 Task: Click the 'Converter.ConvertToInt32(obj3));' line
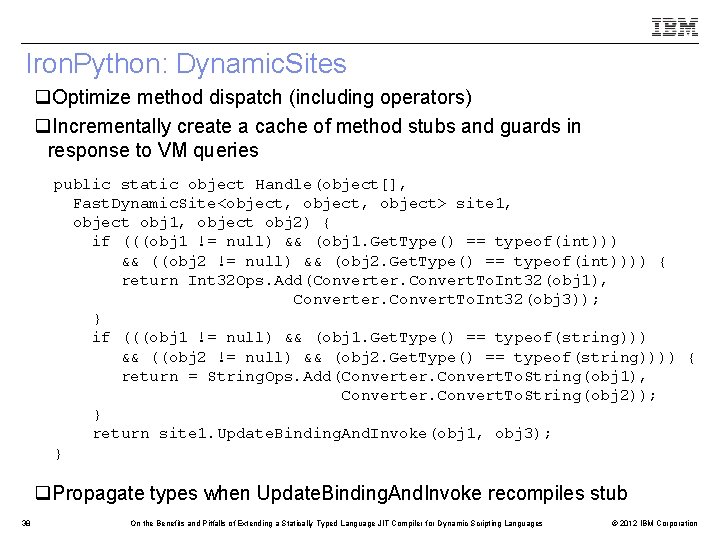click(446, 300)
